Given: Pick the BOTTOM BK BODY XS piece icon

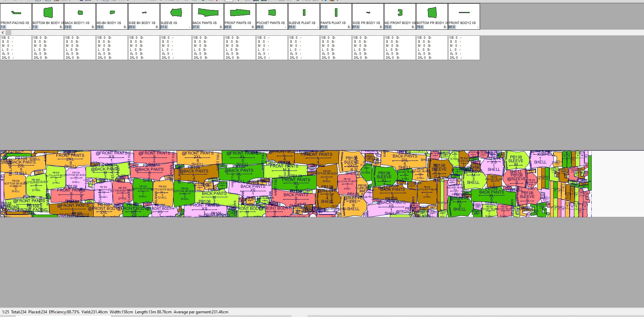Looking at the screenshot, I should pos(48,13).
